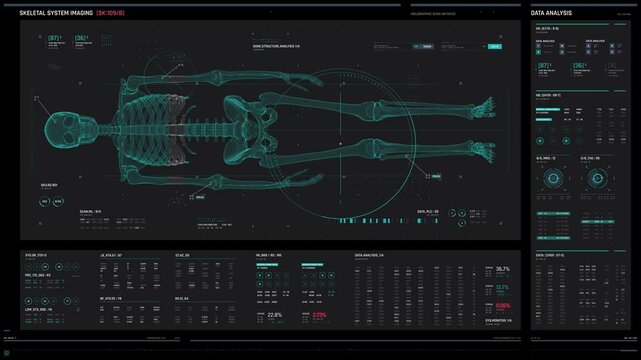The image size is (641, 360).
Task: Click the red 0.56% status value
Action: pos(503,306)
